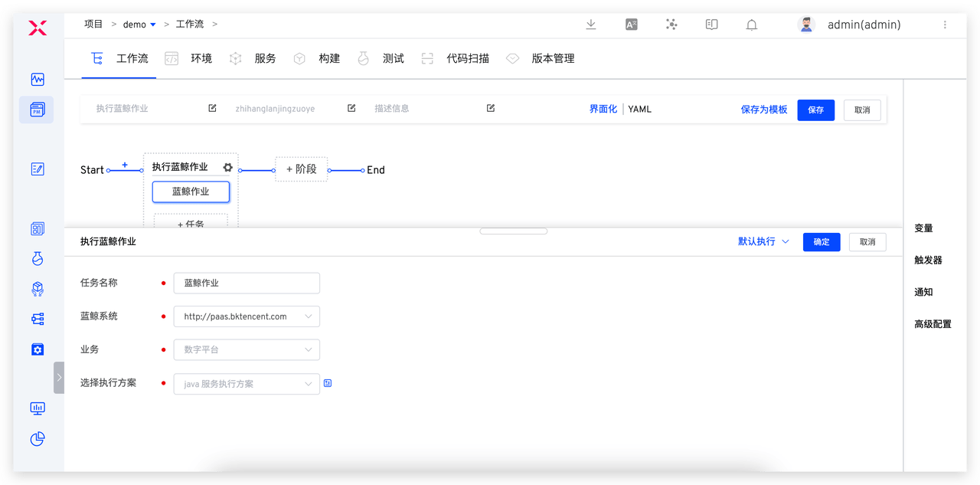Open the pie chart statistics sidebar icon
980x485 pixels.
pyautogui.click(x=38, y=439)
